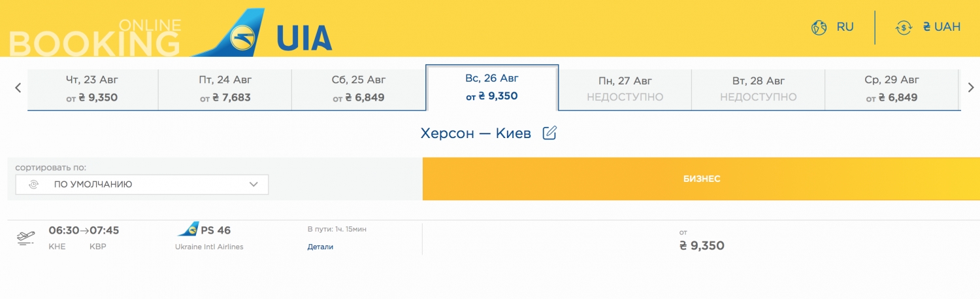Screen dimensions: 980x299
Task: Select Saturday 25 Aug date tab
Action: click(358, 89)
